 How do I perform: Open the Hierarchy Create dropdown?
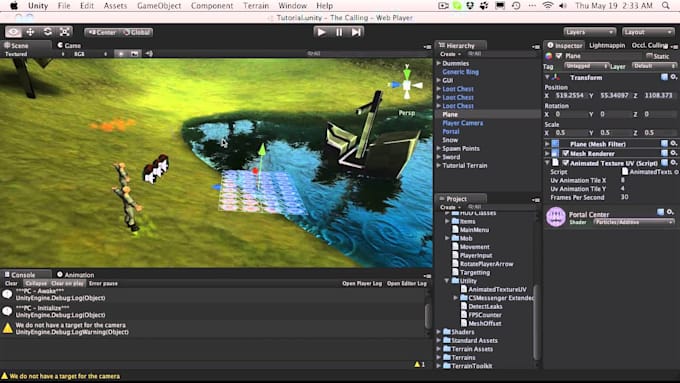[450, 54]
